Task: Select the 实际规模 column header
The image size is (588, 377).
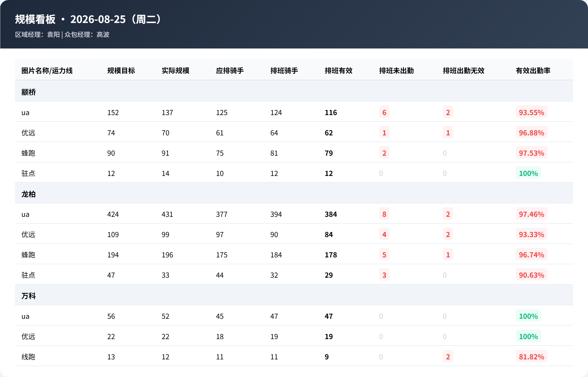Action: tap(175, 70)
